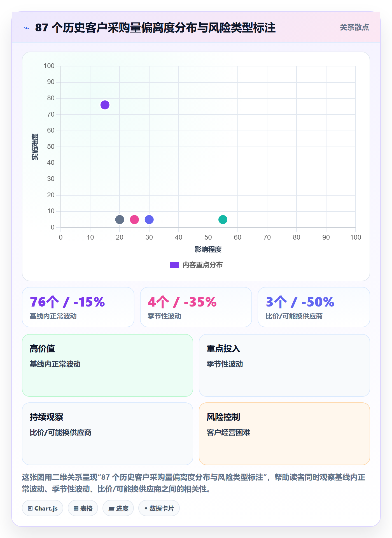Image resolution: width=392 pixels, height=538 pixels.
Task: Click 基线内正常波动 in 高价值 card
Action: tap(55, 364)
